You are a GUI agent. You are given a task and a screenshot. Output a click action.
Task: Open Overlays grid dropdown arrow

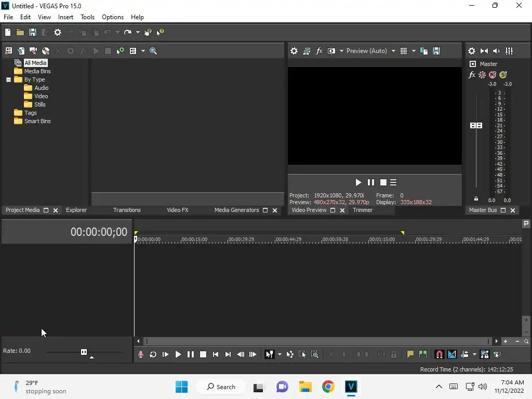point(414,51)
